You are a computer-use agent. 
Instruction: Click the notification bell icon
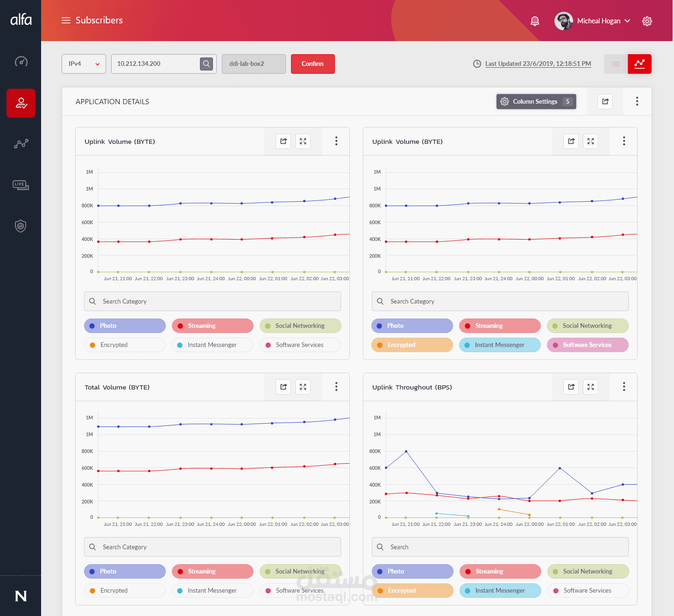(535, 21)
